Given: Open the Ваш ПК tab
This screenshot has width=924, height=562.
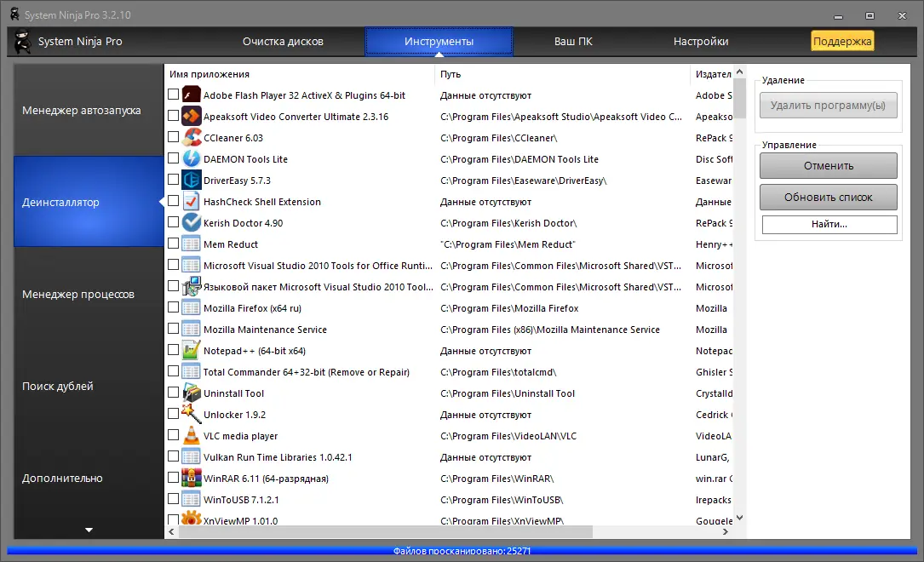Looking at the screenshot, I should point(573,41).
